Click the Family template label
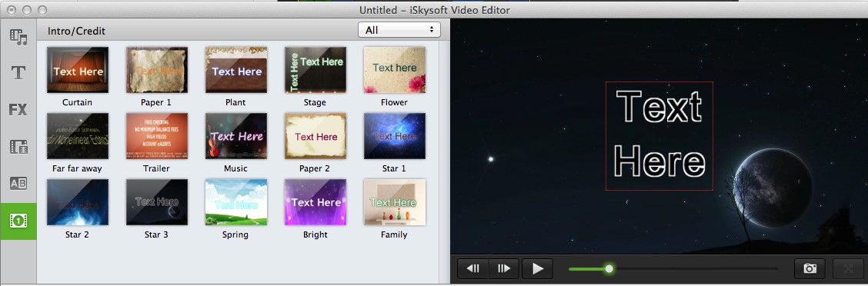 [394, 234]
